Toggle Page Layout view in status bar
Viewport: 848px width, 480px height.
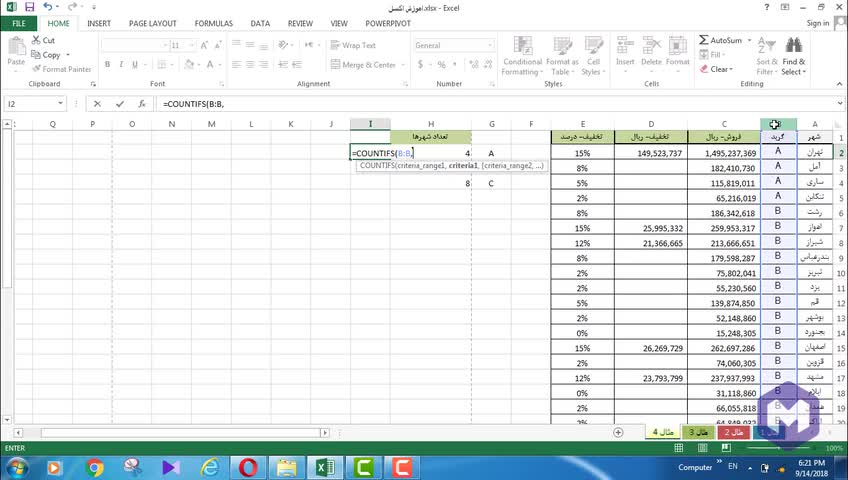(702, 448)
